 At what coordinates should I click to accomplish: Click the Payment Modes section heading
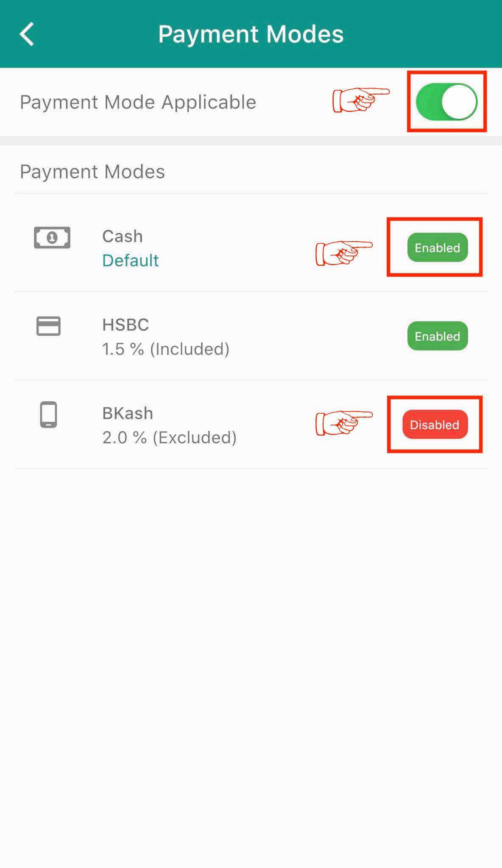pos(92,172)
